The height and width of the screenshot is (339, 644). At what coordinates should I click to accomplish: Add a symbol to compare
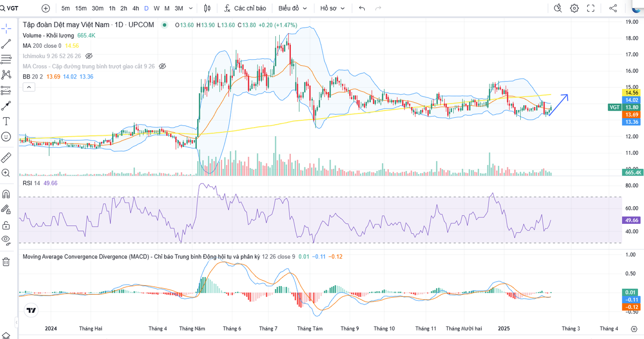46,8
